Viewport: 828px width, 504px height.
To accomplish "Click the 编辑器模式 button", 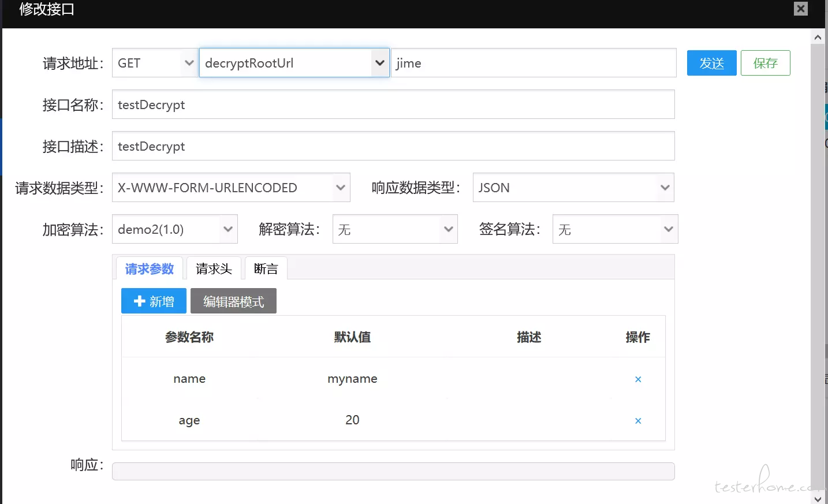I will tap(233, 301).
